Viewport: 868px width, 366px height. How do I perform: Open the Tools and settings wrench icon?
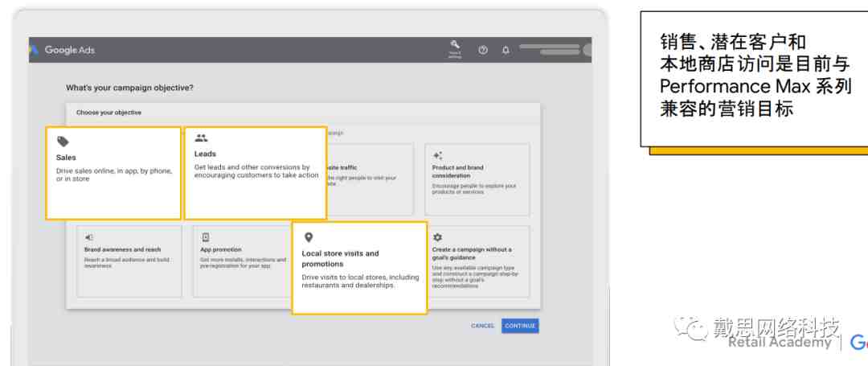(455, 47)
